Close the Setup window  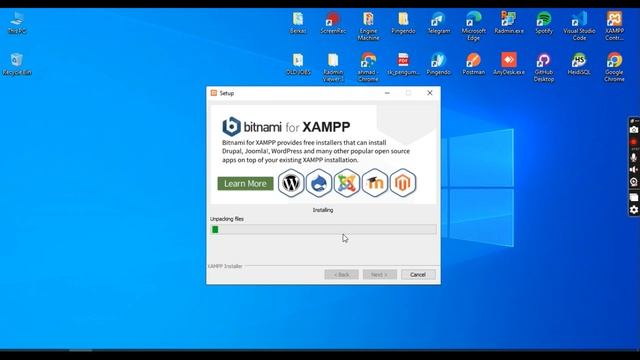[x=430, y=93]
